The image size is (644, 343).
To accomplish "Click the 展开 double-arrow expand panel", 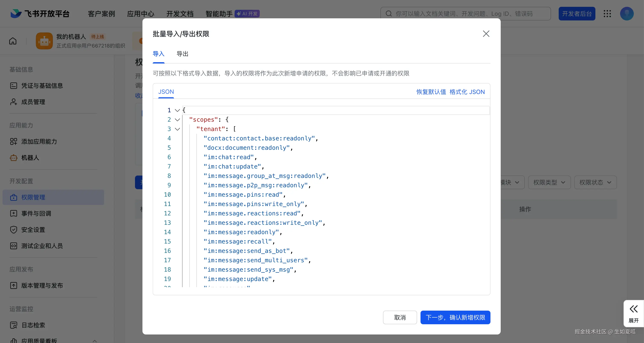I will click(x=633, y=313).
